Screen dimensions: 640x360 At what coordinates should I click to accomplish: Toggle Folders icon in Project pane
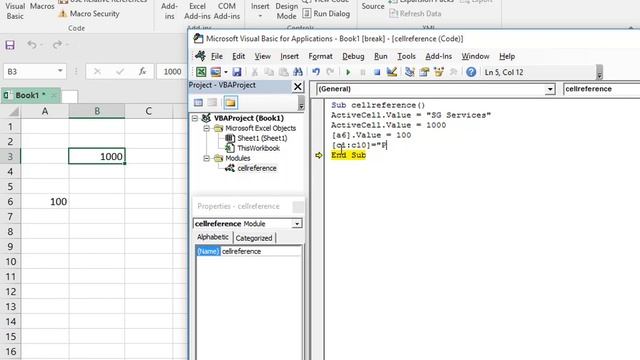[230, 103]
